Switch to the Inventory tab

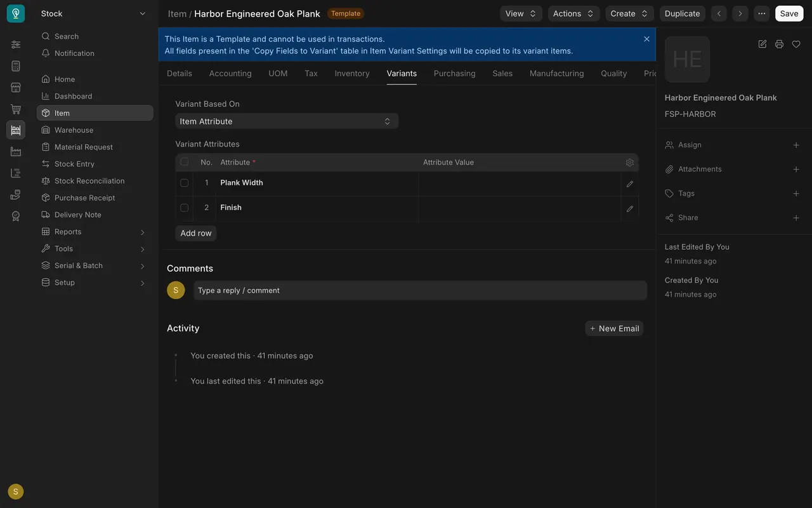352,74
